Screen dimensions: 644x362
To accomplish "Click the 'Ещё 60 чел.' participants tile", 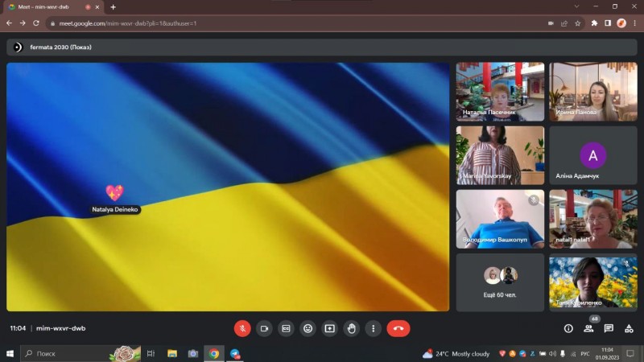I will pos(500,282).
